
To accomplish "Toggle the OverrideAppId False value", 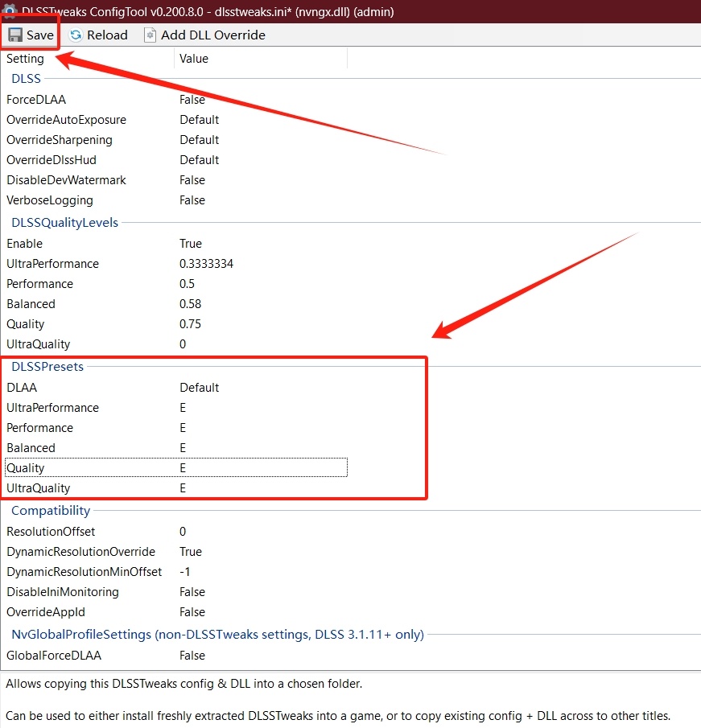I will pyautogui.click(x=192, y=612).
